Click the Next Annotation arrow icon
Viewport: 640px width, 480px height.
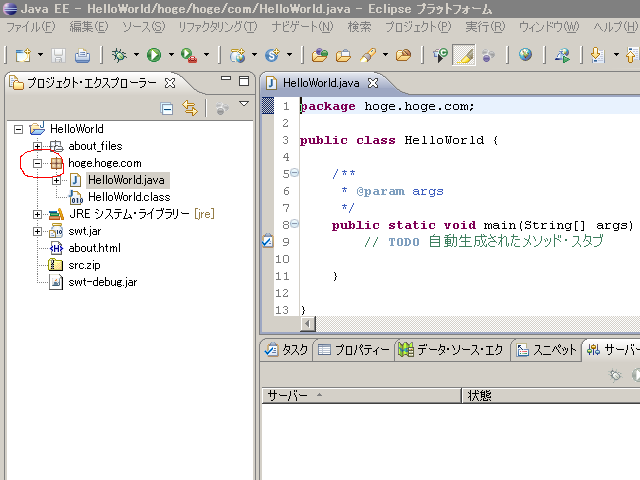click(x=597, y=55)
